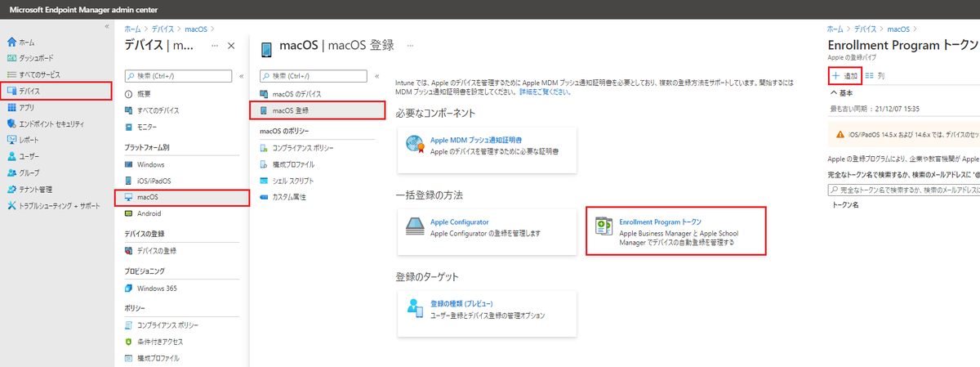Image resolution: width=980 pixels, height=367 pixels.
Task: Open more options beside macOS 登録 title
Action: [410, 45]
